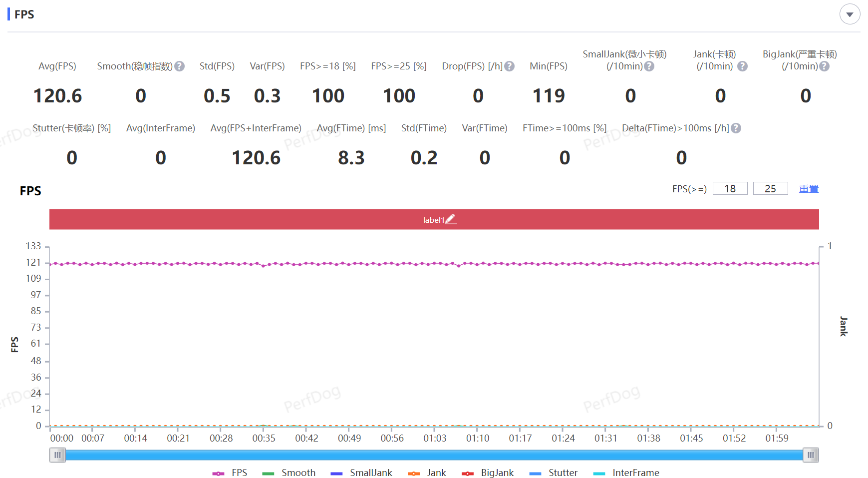The height and width of the screenshot is (478, 868).
Task: Toggle Jank series in the legend
Action: 427,473
